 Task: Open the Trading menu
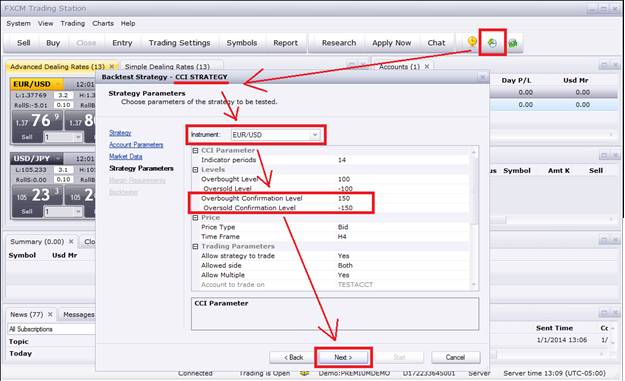[73, 24]
